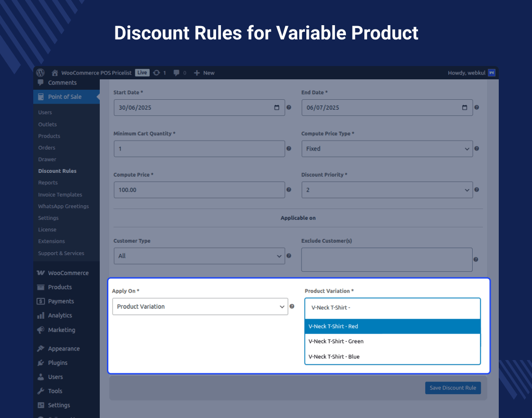Viewport: 532px width, 418px height.
Task: Click Payments dollar sidebar icon
Action: [41, 301]
